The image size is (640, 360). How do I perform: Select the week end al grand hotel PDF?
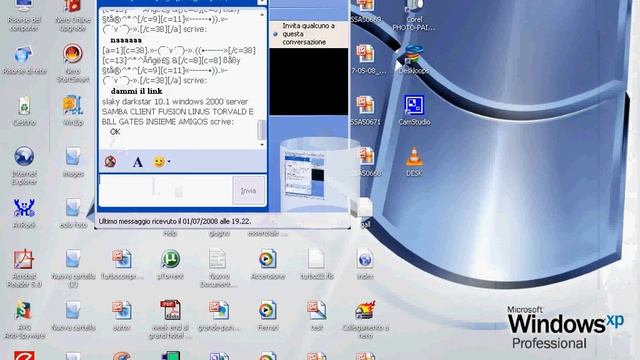click(170, 320)
